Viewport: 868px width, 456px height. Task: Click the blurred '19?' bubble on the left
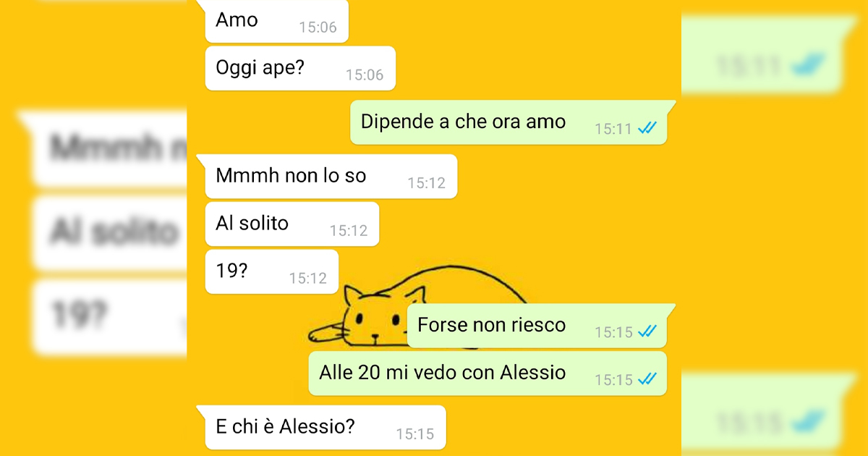pos(109,318)
